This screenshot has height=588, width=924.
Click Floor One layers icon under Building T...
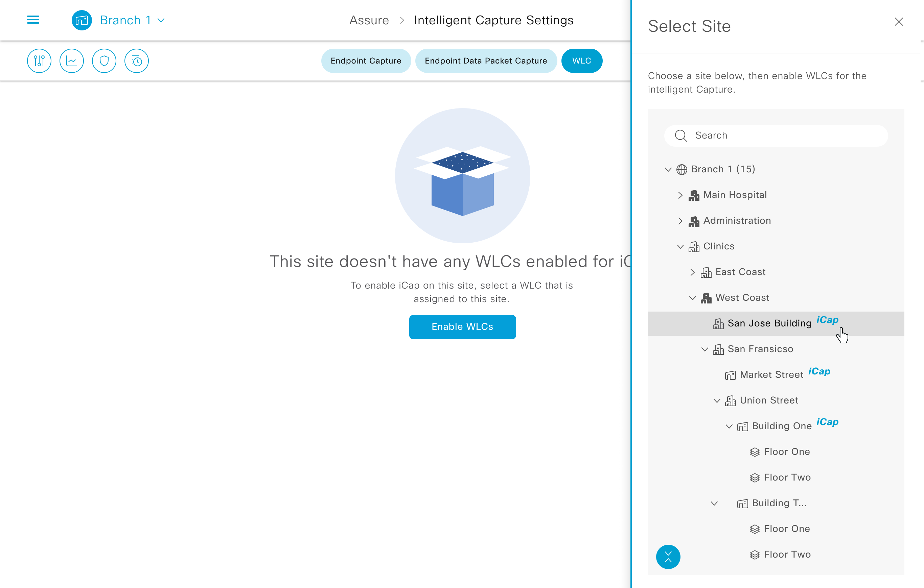pos(755,529)
